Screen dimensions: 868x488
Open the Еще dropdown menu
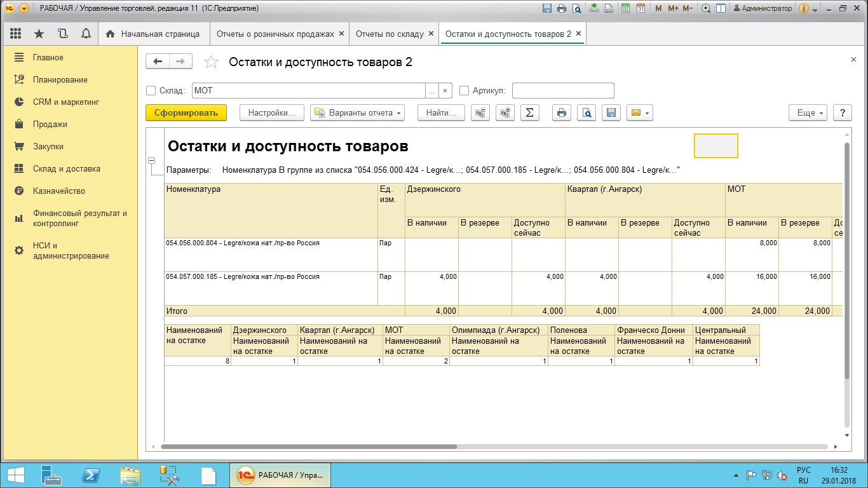(x=810, y=113)
